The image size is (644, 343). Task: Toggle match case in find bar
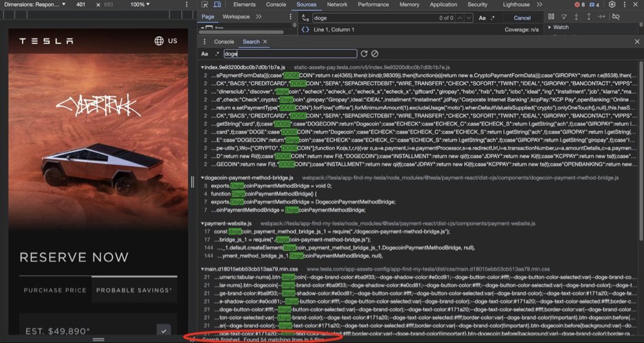pos(482,18)
